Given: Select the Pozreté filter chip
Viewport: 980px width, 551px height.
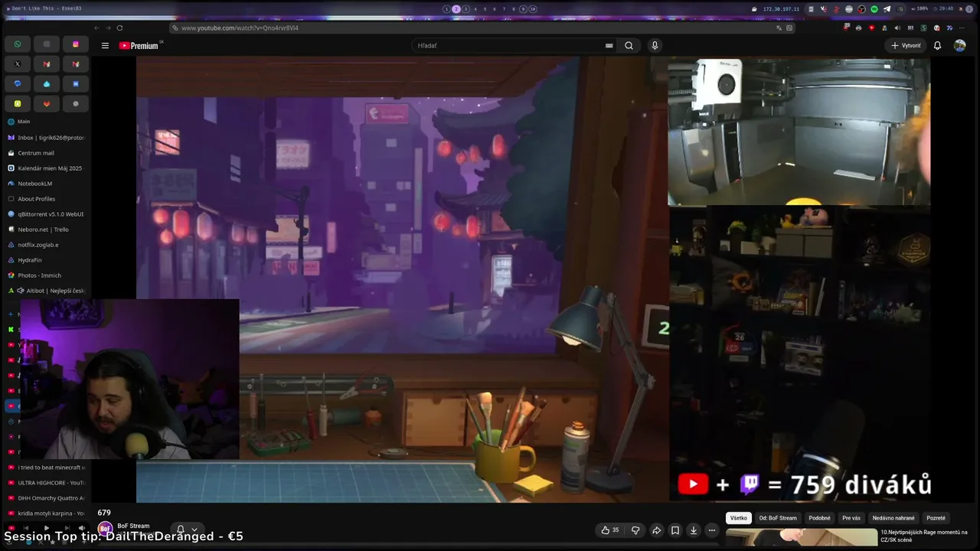Looking at the screenshot, I should 936,518.
